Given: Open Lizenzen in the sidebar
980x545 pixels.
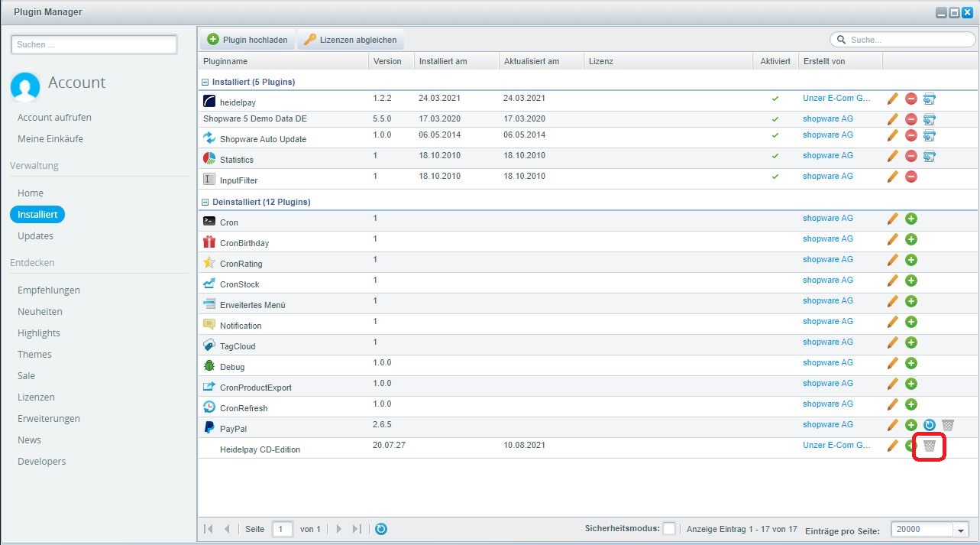Looking at the screenshot, I should coord(36,397).
